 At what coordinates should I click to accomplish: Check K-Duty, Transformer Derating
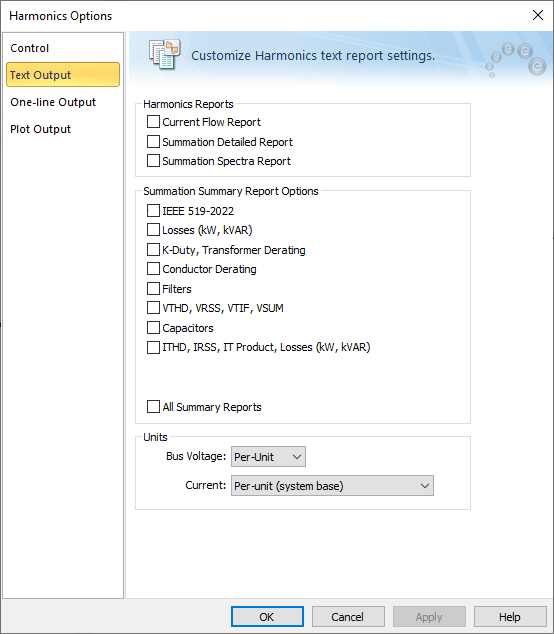[153, 250]
